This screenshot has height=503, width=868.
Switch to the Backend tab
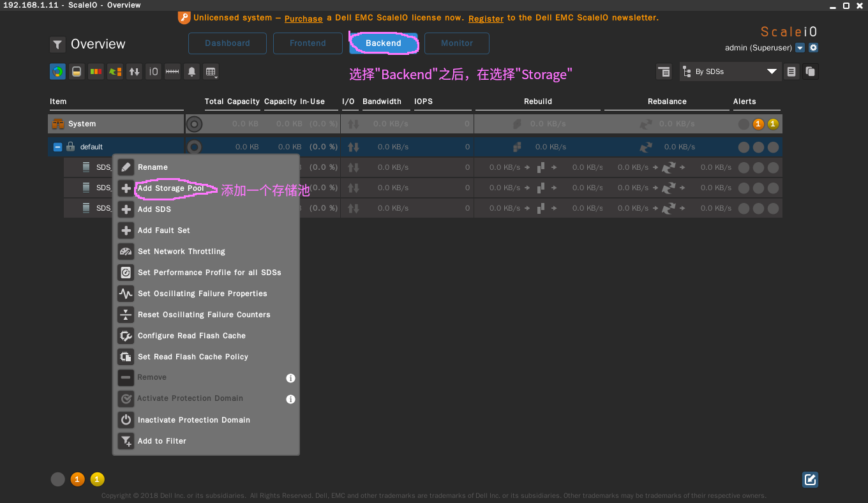click(x=384, y=43)
